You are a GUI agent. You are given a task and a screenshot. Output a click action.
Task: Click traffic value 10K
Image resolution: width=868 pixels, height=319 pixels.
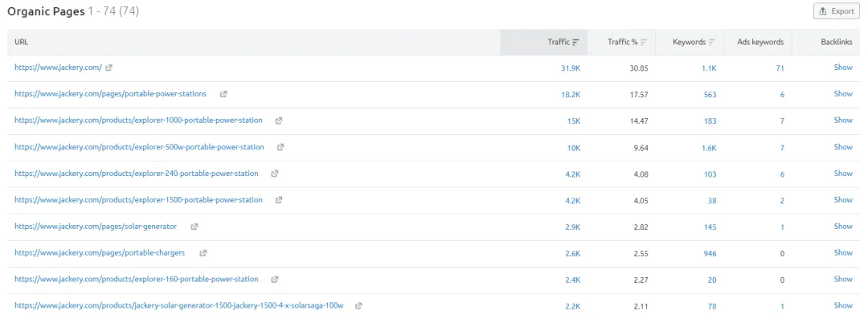click(x=574, y=148)
